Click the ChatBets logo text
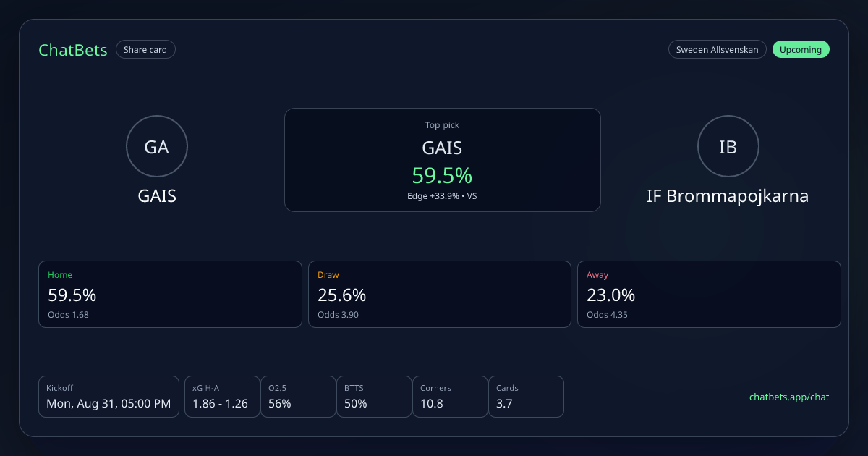868x456 pixels. [73, 50]
